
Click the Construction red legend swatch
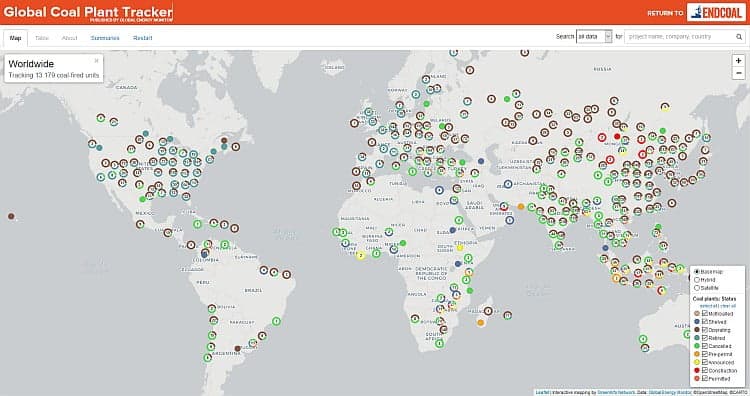click(x=697, y=370)
